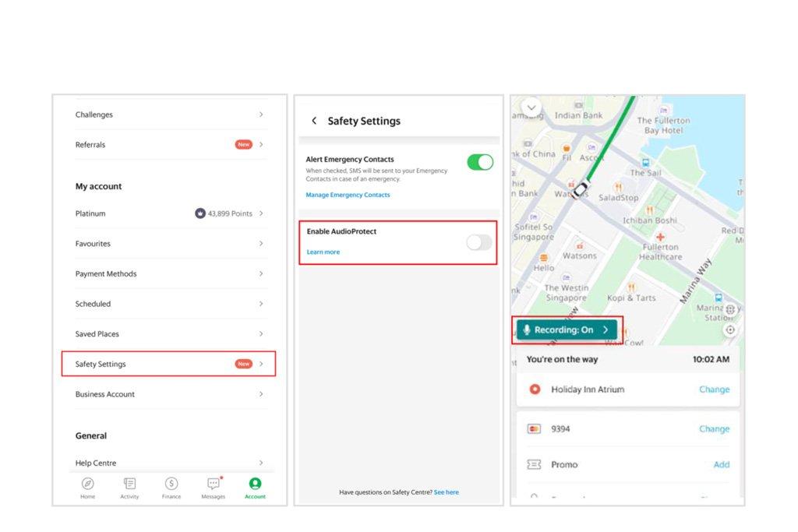Open Safety Settings menu item

tap(168, 364)
